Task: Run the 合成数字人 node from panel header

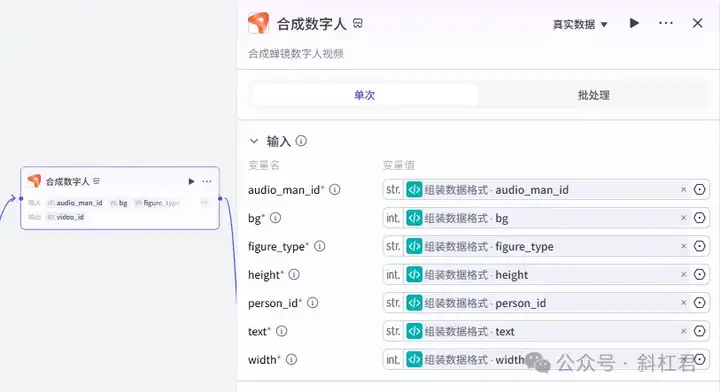Action: [634, 23]
